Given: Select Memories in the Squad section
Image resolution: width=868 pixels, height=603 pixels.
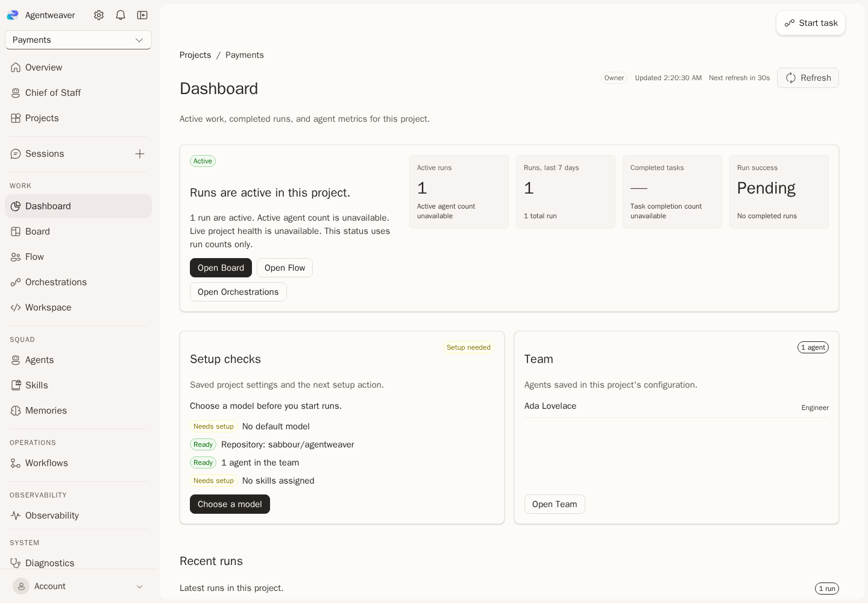Looking at the screenshot, I should [78, 411].
